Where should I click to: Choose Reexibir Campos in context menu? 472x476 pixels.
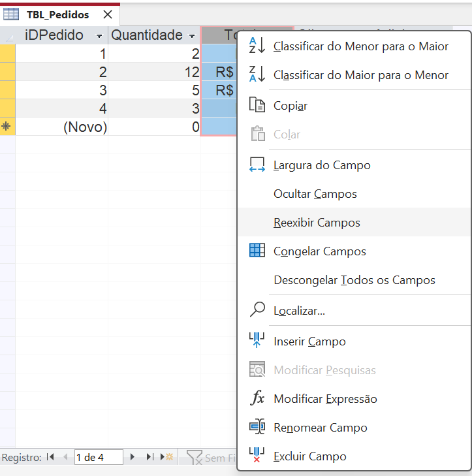317,223
